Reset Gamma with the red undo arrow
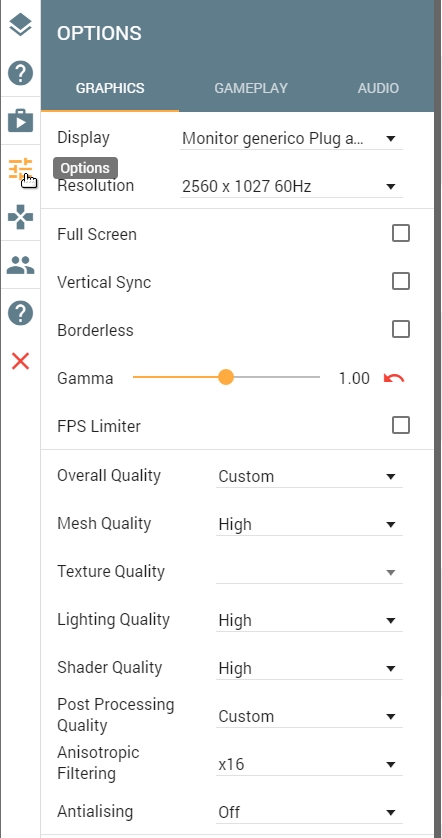Viewport: 442px width, 838px height. point(394,378)
